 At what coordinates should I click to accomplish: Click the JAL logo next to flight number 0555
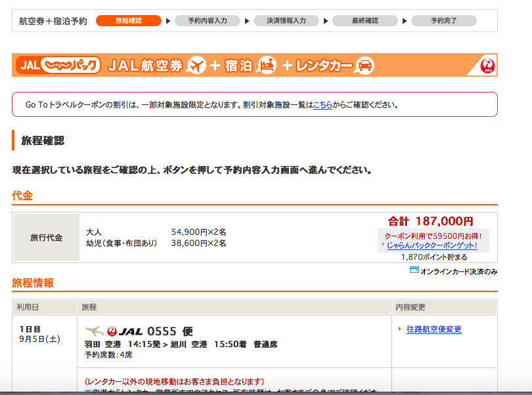click(x=125, y=331)
